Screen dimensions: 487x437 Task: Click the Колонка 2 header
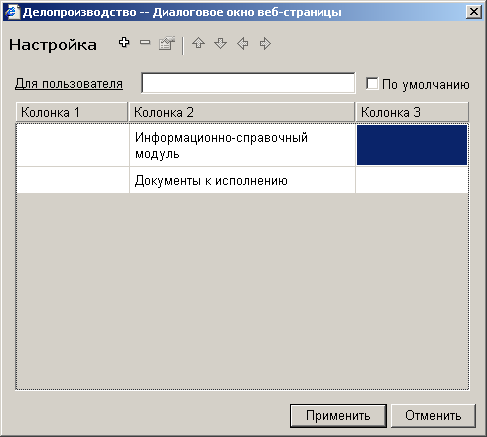[242, 112]
